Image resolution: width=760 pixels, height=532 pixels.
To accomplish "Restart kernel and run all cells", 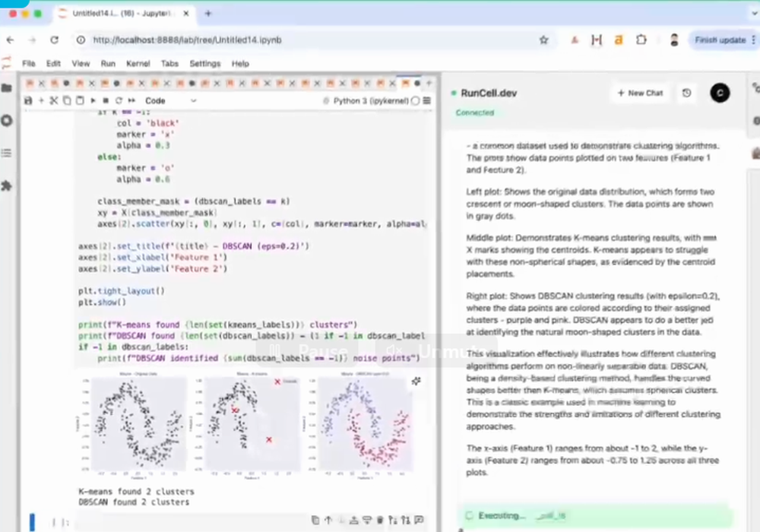I will point(131,101).
